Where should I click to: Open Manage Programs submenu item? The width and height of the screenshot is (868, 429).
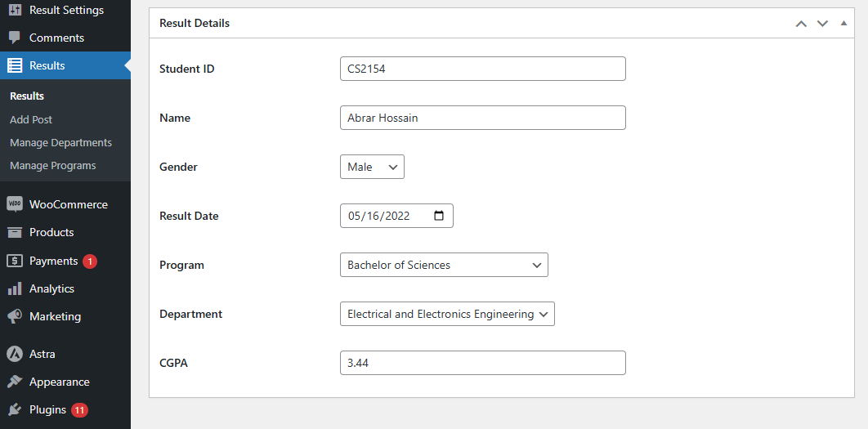click(x=52, y=165)
